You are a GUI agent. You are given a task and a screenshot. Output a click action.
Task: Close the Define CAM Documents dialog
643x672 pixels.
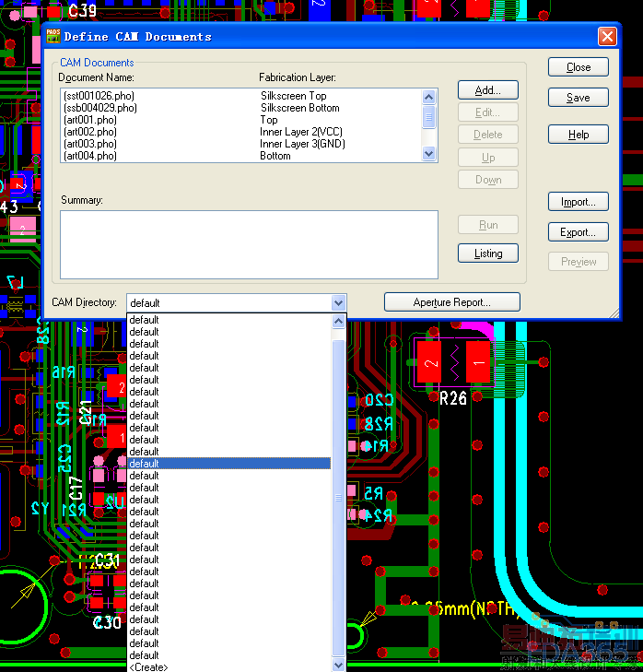tap(607, 37)
